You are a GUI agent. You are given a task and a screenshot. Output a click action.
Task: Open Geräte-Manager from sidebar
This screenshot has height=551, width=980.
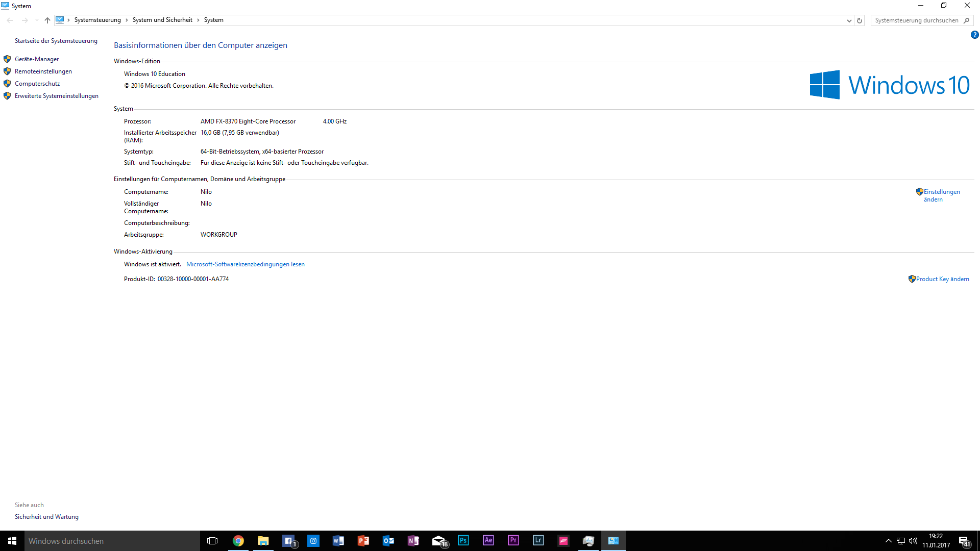[37, 59]
